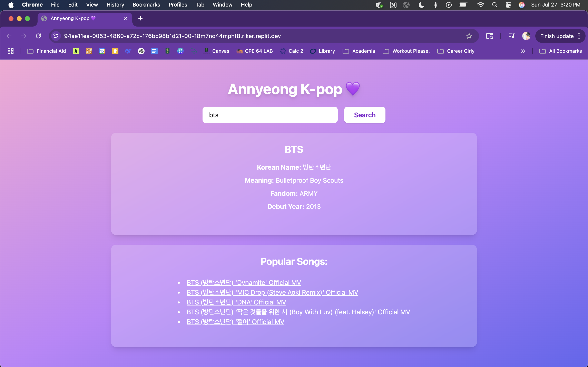
Task: Bookmark this page with the star icon
Action: click(469, 36)
